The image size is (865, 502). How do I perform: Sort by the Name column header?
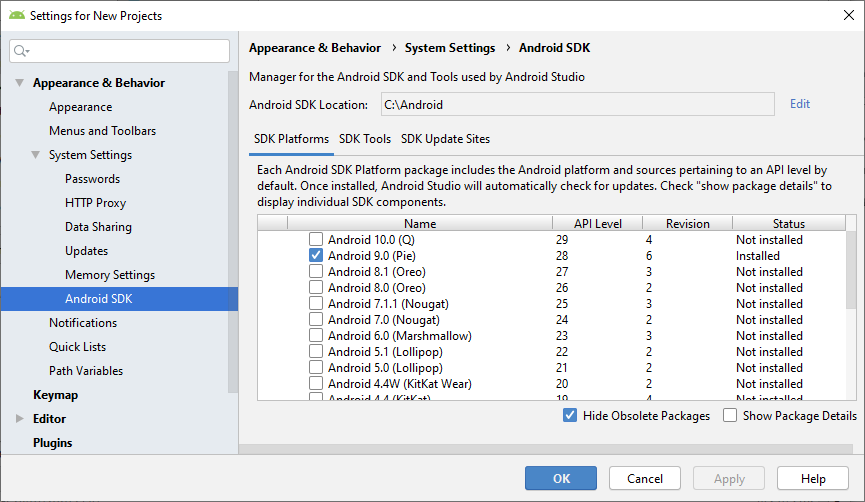pos(420,223)
